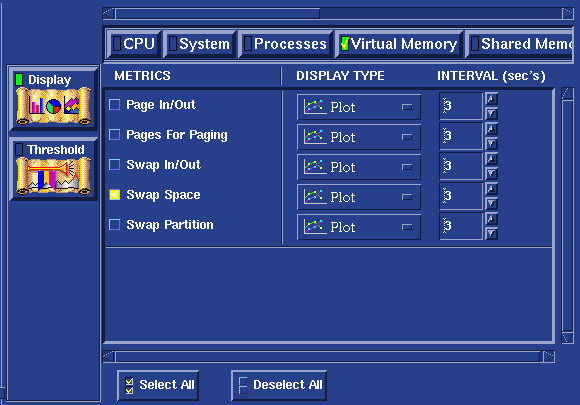Click the Select All button
The image size is (580, 405).
pos(158,385)
